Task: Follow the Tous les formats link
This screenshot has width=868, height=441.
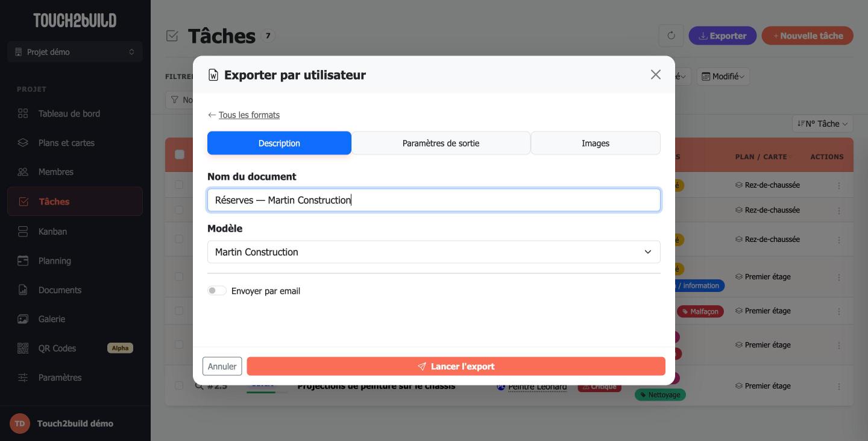Action: [x=249, y=115]
